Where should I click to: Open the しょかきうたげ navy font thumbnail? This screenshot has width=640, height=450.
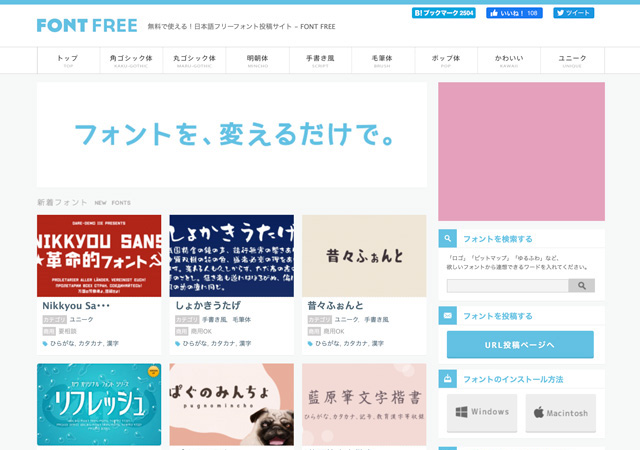click(x=231, y=256)
